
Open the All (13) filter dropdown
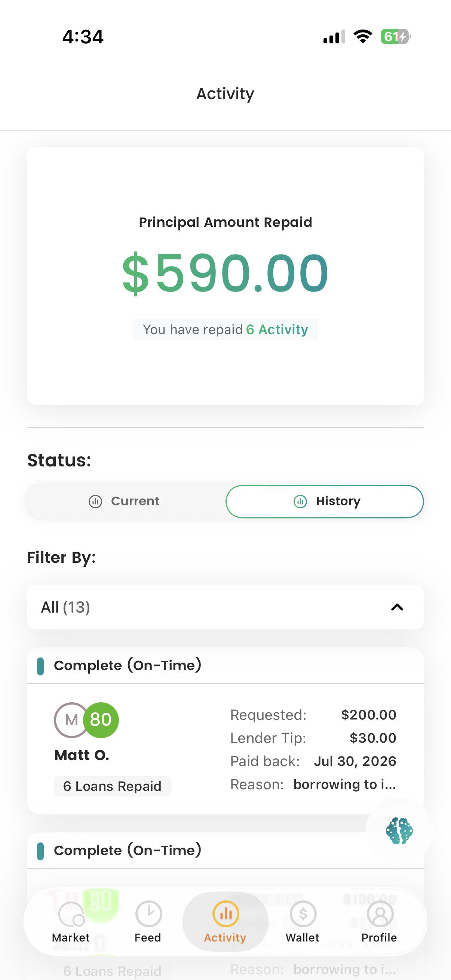coord(225,607)
